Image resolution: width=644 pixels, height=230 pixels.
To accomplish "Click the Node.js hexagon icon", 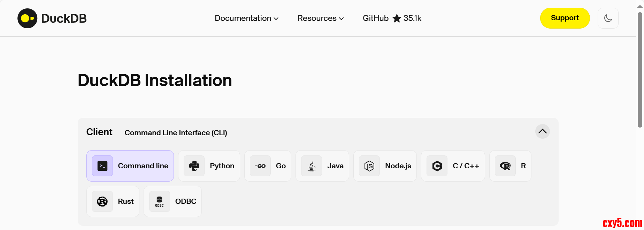I will [x=369, y=166].
